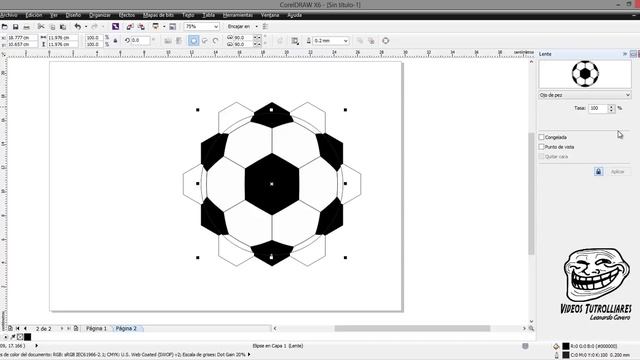640x360 pixels.
Task: Click the black color swatch in document palette
Action: coord(27,337)
